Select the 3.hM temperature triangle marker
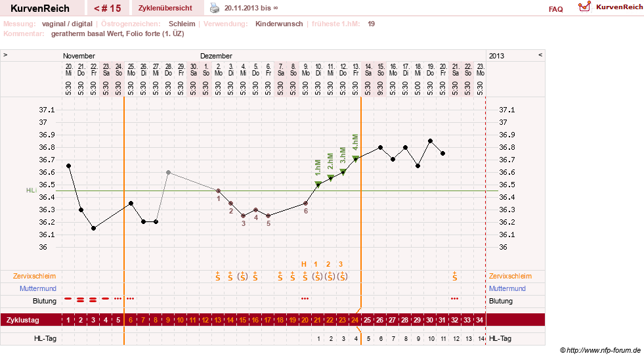This screenshot has width=644, height=358. click(x=343, y=172)
